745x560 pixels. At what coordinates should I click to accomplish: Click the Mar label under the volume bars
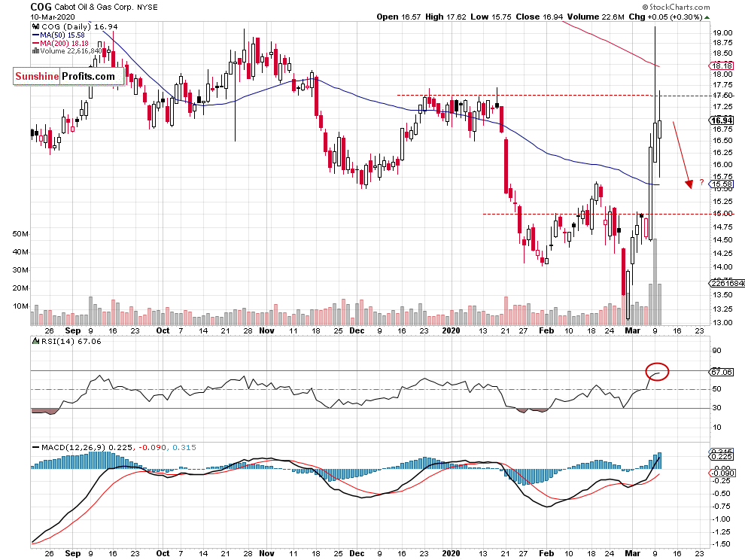[632, 331]
